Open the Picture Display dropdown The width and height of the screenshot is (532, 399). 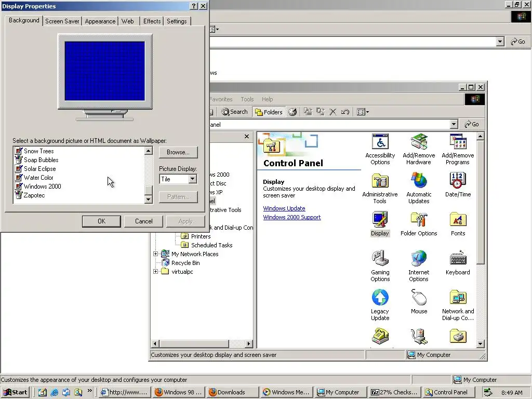[x=192, y=179]
